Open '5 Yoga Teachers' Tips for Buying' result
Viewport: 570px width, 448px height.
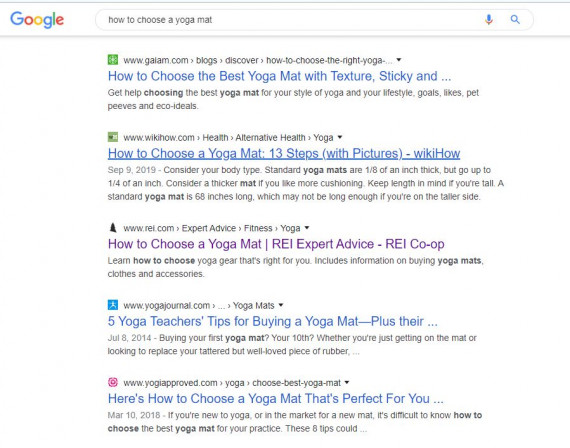[273, 321]
